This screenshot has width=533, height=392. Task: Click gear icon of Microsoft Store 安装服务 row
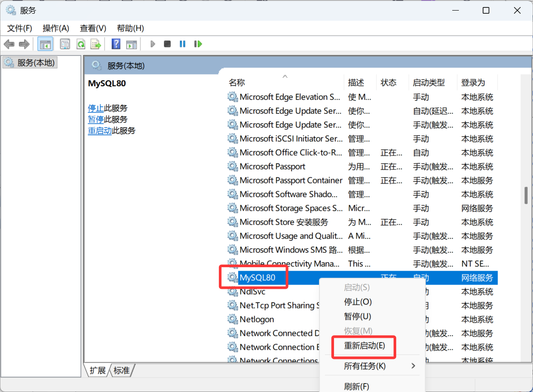click(233, 222)
